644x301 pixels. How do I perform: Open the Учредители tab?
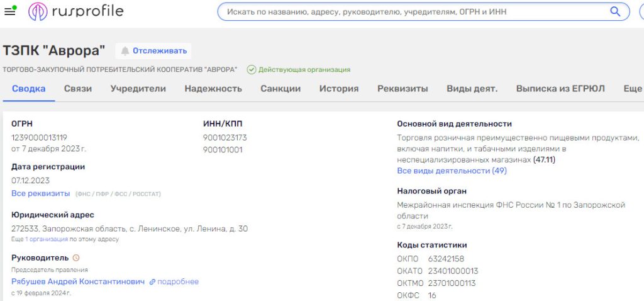click(x=138, y=89)
